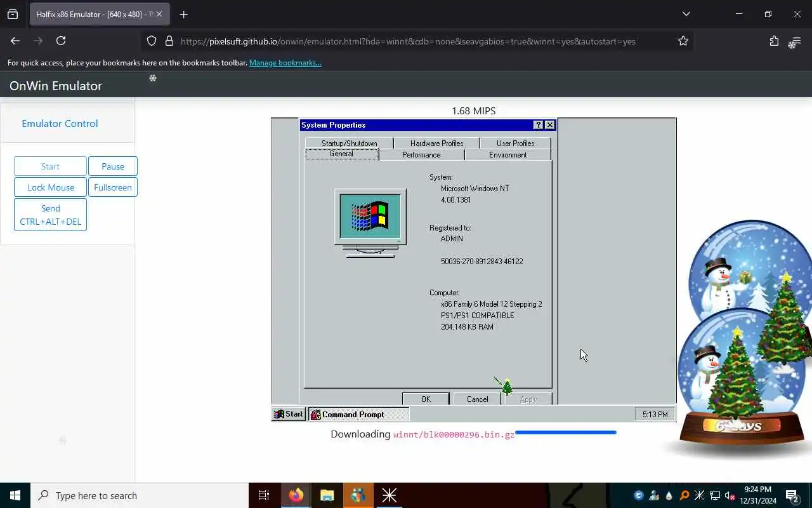Select Command Prompt on the NT taskbar

pyautogui.click(x=359, y=414)
